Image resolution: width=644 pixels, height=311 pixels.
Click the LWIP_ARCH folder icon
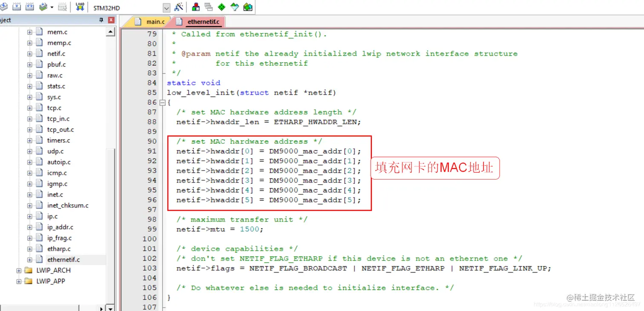tap(29, 270)
